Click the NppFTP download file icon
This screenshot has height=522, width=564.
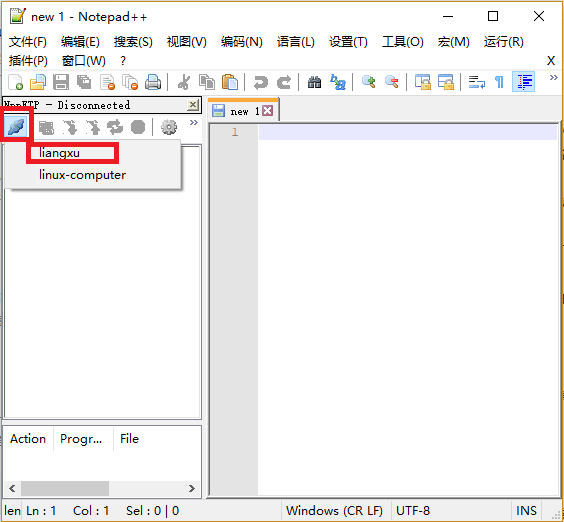coord(69,127)
